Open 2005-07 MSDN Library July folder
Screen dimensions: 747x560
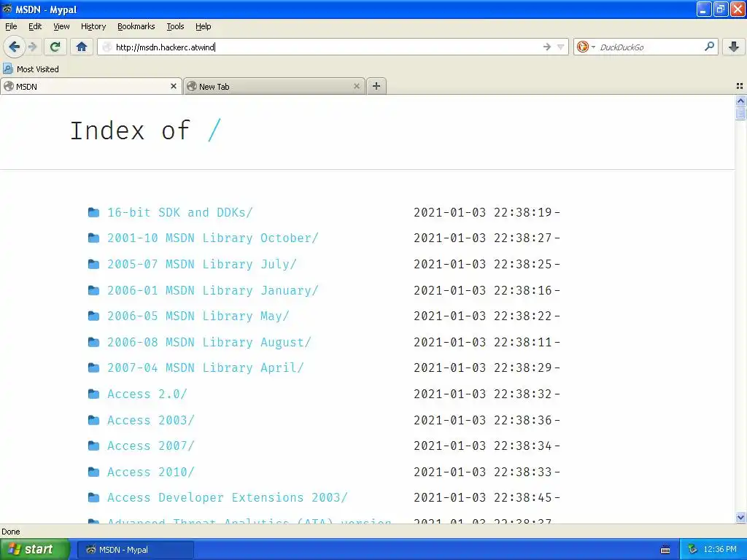(x=201, y=264)
